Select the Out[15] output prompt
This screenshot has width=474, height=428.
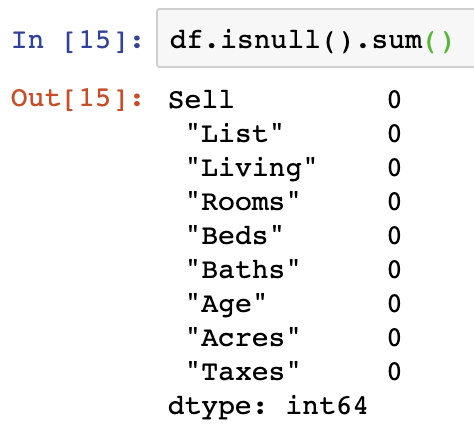[x=77, y=99]
